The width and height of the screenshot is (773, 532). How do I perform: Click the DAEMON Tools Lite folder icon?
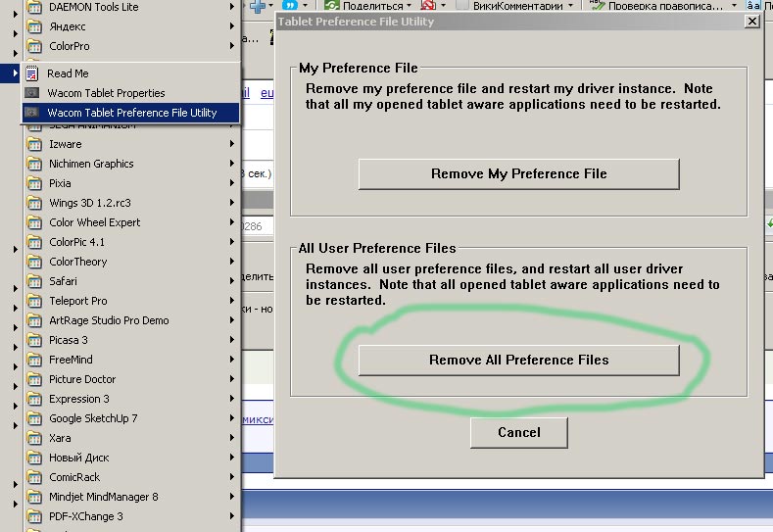(34, 7)
